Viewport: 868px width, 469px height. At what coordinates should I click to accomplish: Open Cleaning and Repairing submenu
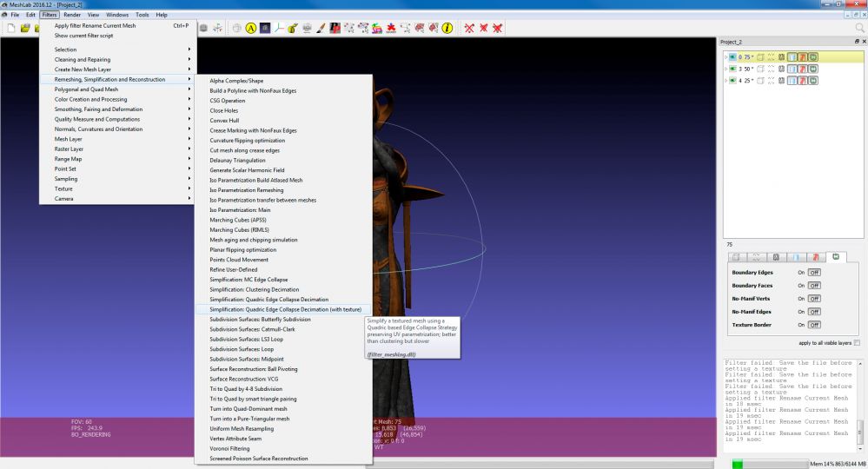click(x=117, y=59)
